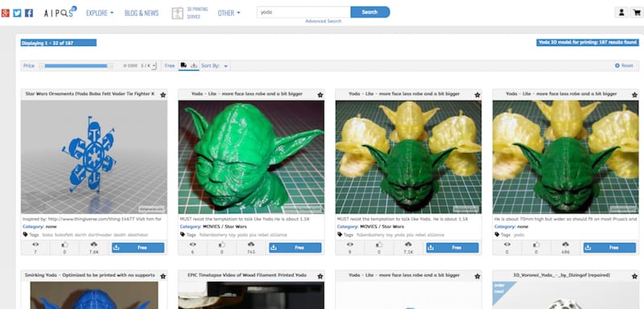The width and height of the screenshot is (644, 309).
Task: Open the Twitter social icon
Action: [x=17, y=13]
